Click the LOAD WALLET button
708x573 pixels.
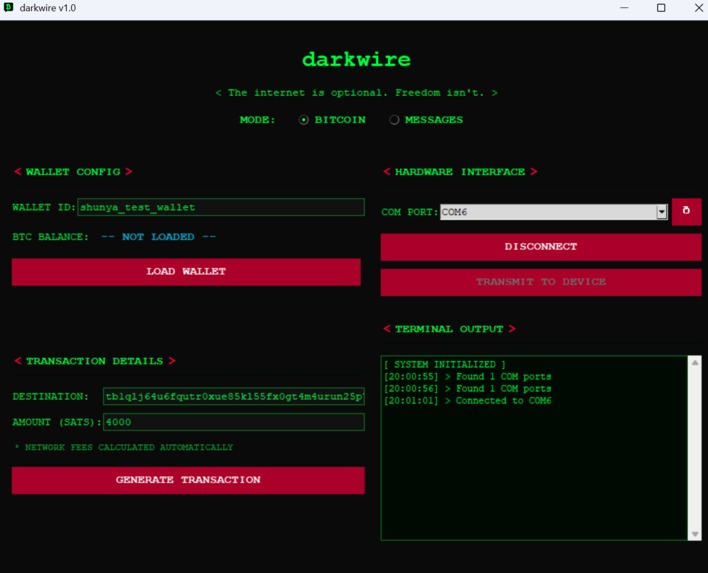(186, 272)
